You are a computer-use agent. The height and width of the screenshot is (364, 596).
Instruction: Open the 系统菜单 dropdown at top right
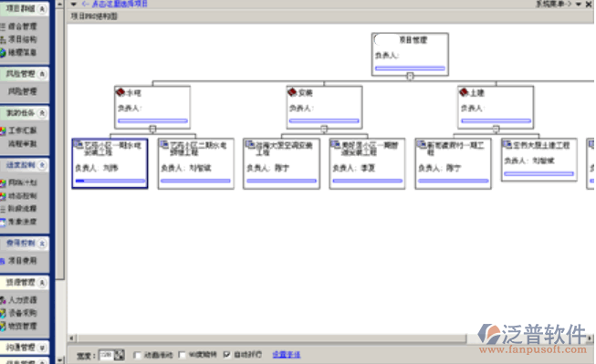579,5
